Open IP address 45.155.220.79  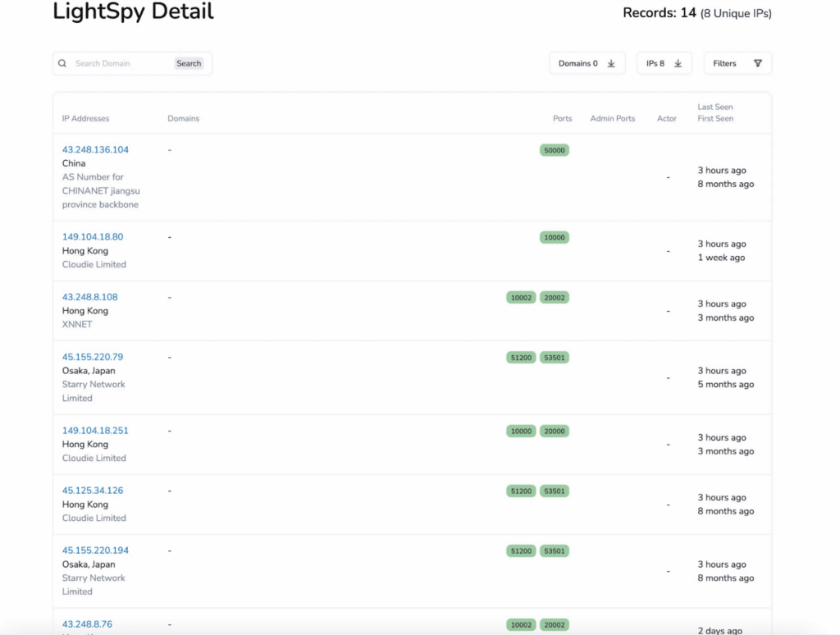[x=93, y=357]
